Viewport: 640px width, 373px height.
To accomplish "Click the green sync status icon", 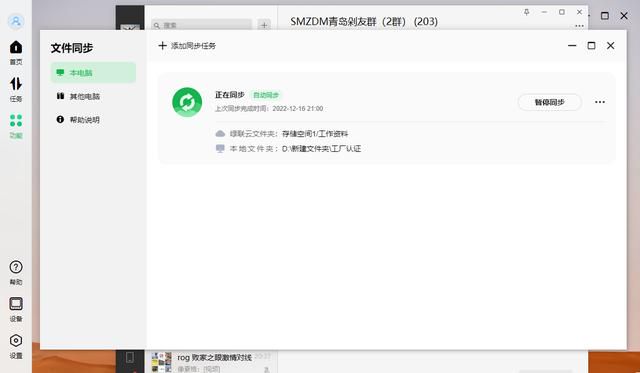I will tap(187, 102).
